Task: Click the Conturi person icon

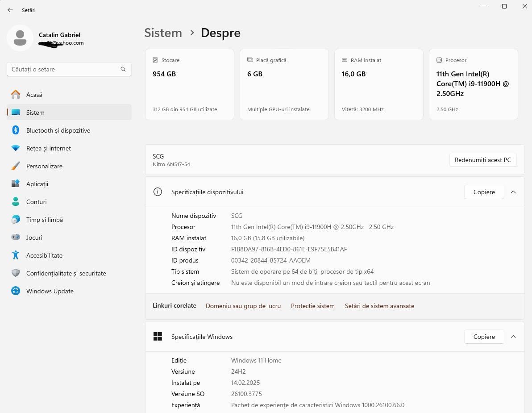Action: pyautogui.click(x=16, y=201)
